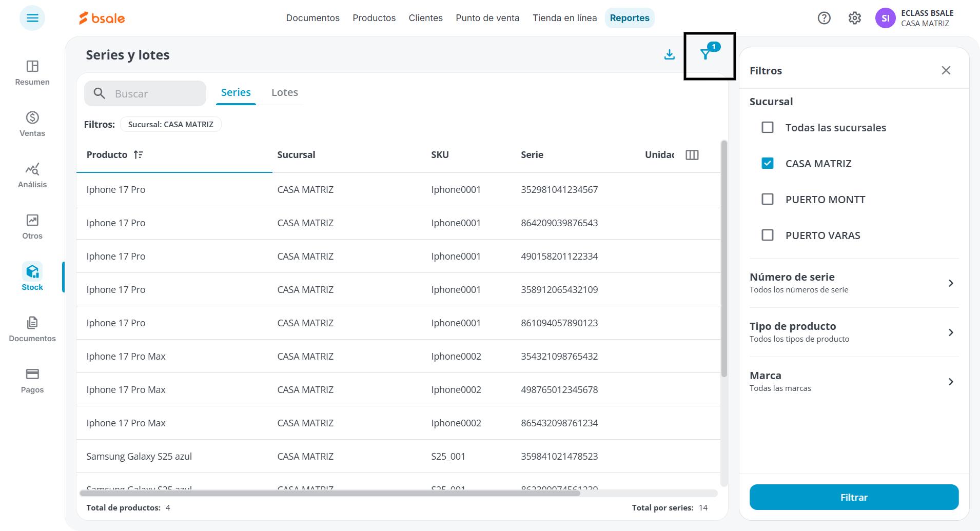Click the SKU column header
The height and width of the screenshot is (531, 980).
(x=440, y=155)
